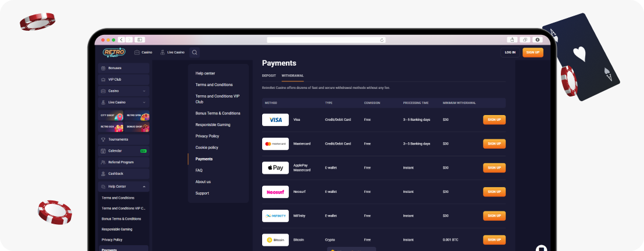Viewport: 644px width, 251px height.
Task: Click the SIGN UP button in the header
Action: pyautogui.click(x=533, y=52)
